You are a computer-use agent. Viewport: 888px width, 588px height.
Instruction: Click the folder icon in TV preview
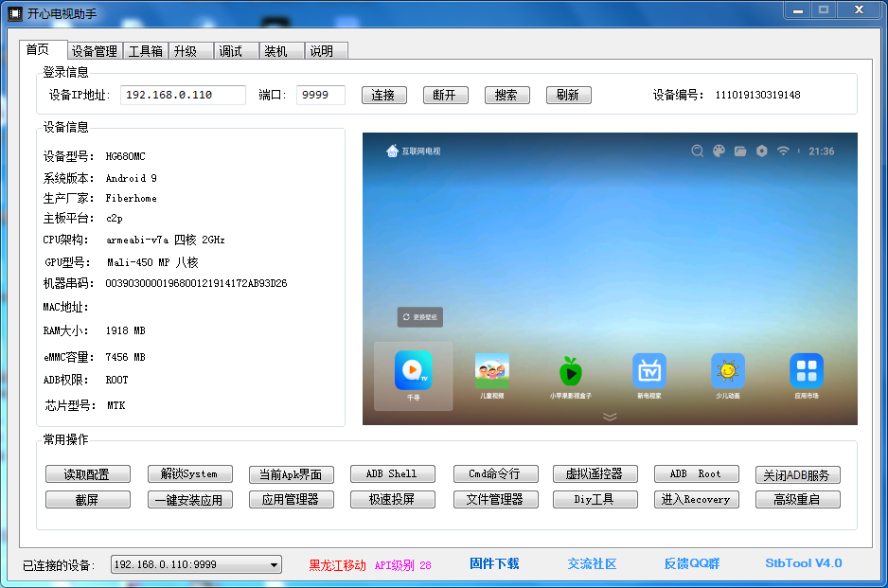[x=740, y=151]
